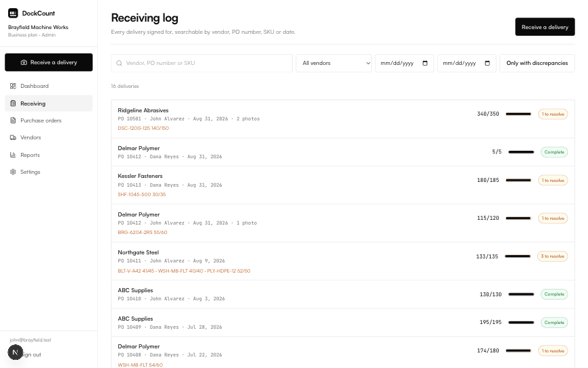This screenshot has width=588, height=368.
Task: Open Delmar Polymer 115/120 delivery
Action: [x=343, y=223]
